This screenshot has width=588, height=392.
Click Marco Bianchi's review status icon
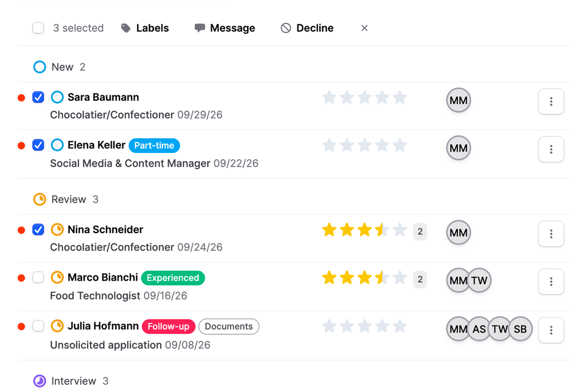[x=57, y=277]
